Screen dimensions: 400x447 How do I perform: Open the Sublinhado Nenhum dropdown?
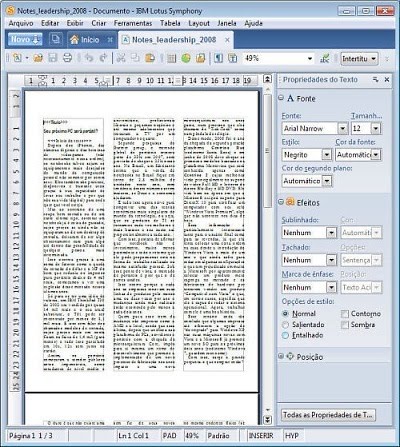(331, 233)
